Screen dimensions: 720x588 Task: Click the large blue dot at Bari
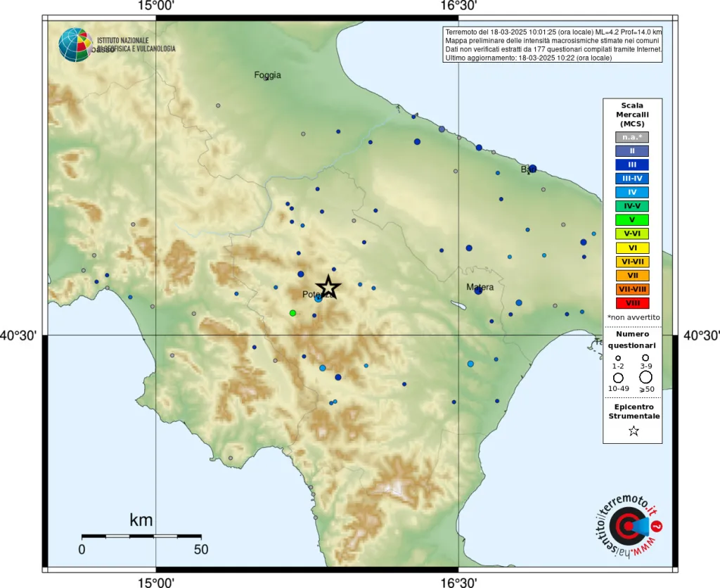coord(532,169)
